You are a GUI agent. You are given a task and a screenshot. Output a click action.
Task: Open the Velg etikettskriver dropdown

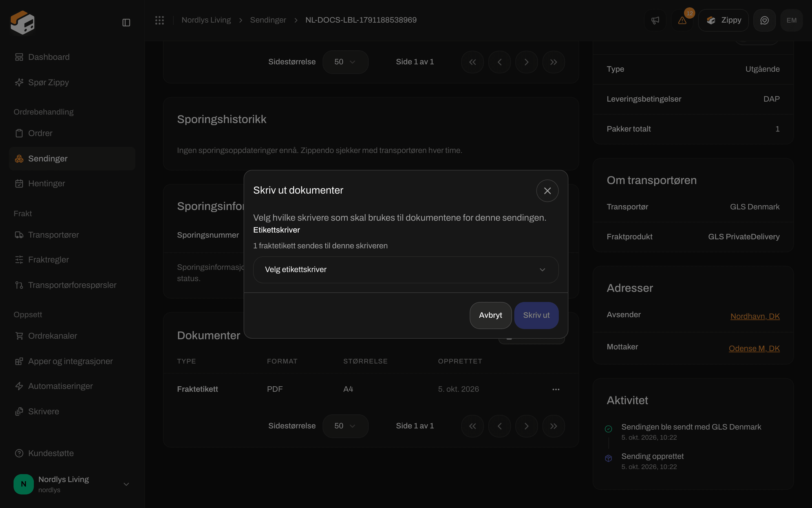(406, 270)
